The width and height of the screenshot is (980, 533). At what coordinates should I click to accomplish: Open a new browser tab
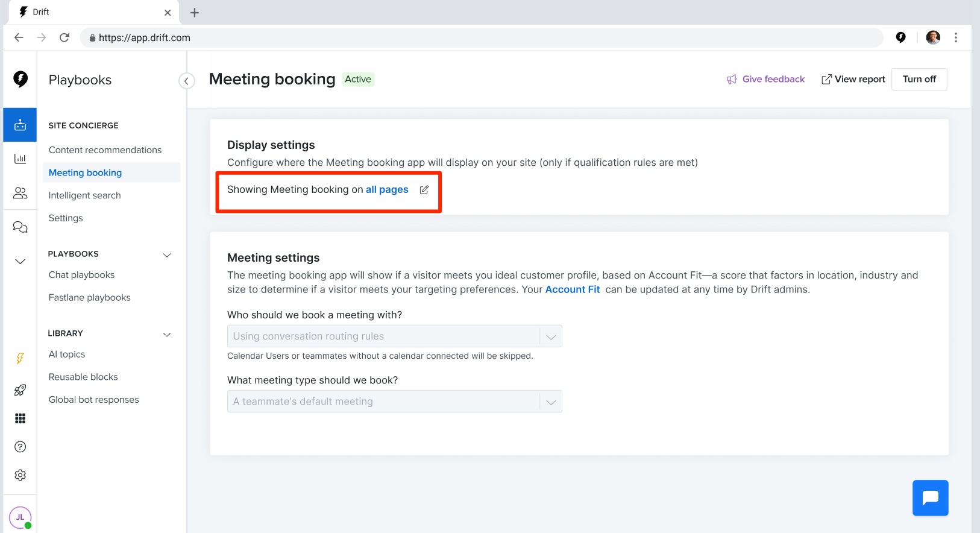click(x=194, y=13)
